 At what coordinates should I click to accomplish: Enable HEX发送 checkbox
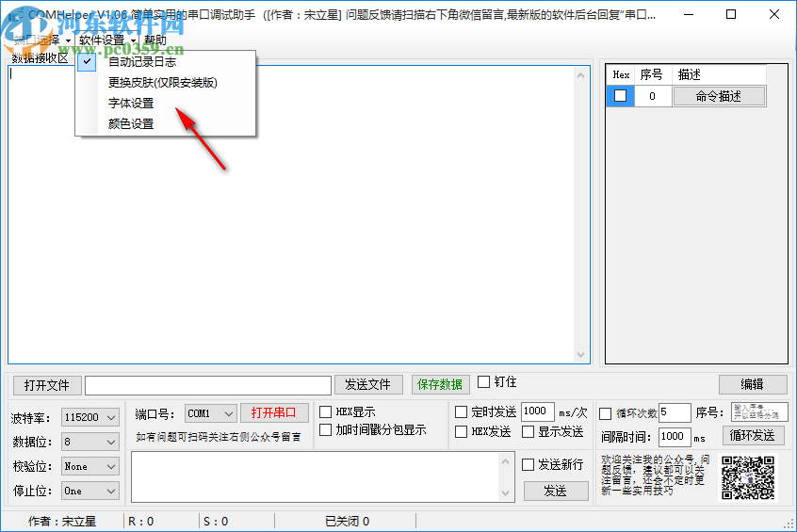click(461, 432)
